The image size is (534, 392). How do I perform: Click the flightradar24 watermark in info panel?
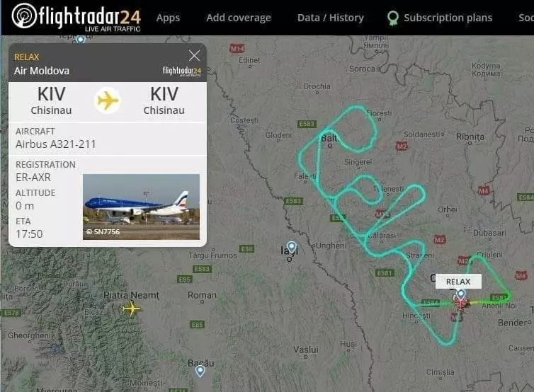(x=181, y=71)
